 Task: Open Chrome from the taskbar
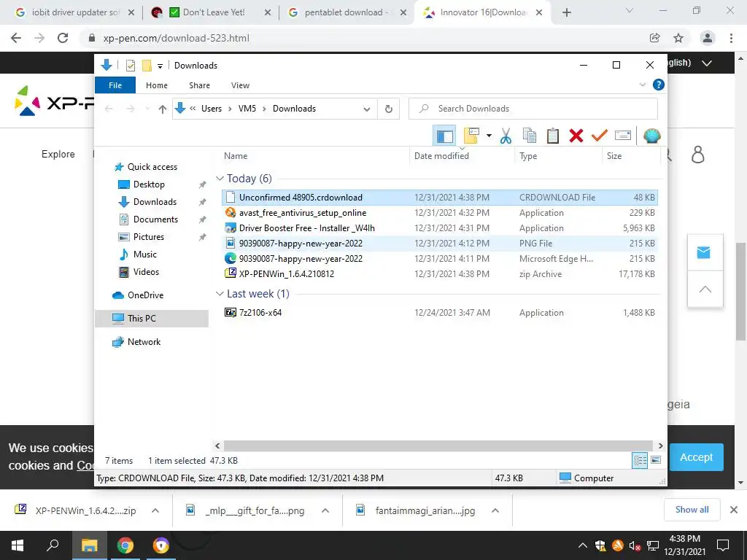[125, 545]
